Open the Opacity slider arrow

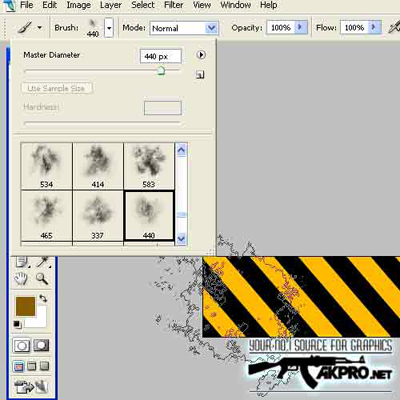click(x=300, y=27)
